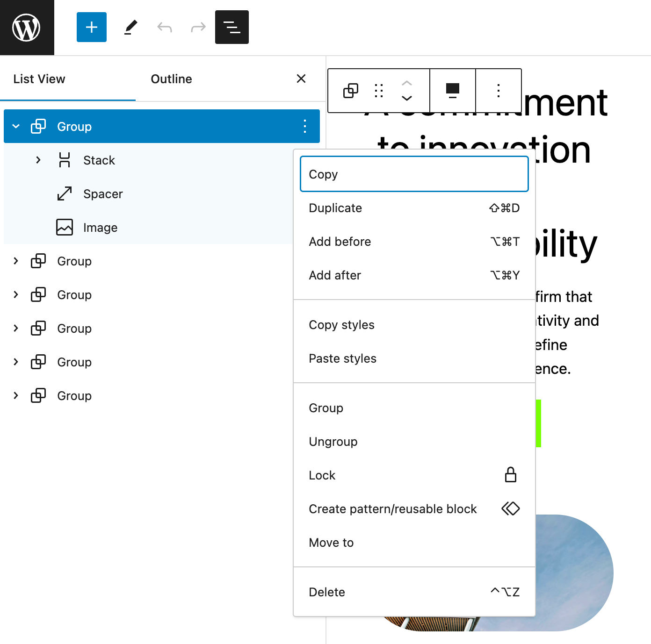Open the block inserter

[91, 27]
